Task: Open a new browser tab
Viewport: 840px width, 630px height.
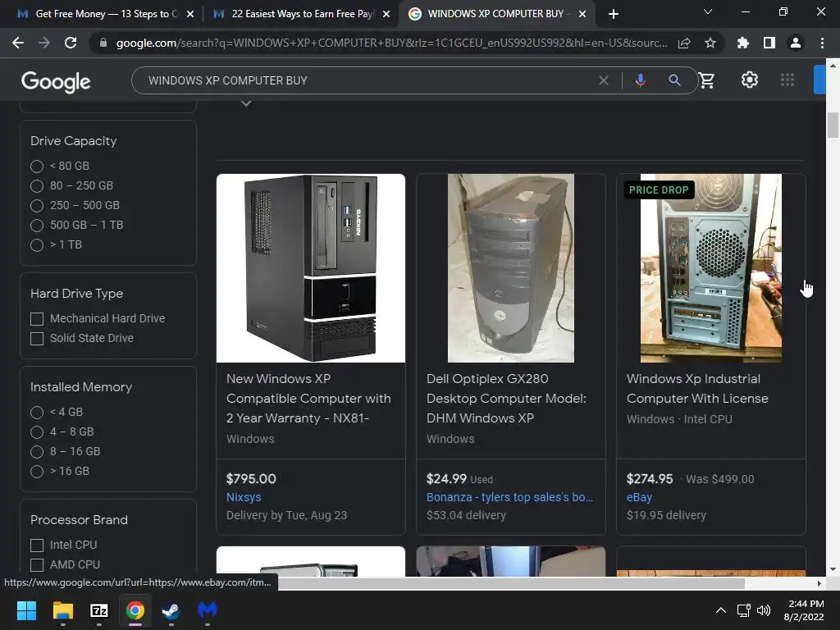Action: click(x=614, y=14)
